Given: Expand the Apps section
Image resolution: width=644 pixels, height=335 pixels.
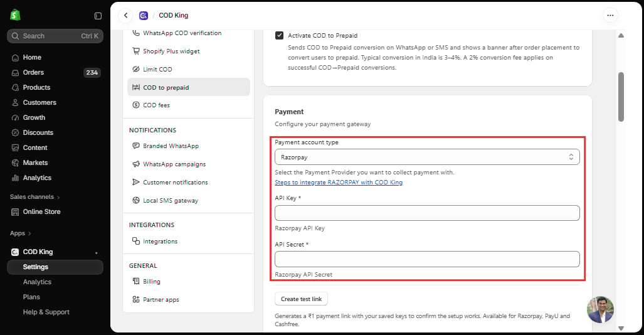Looking at the screenshot, I should [x=21, y=233].
